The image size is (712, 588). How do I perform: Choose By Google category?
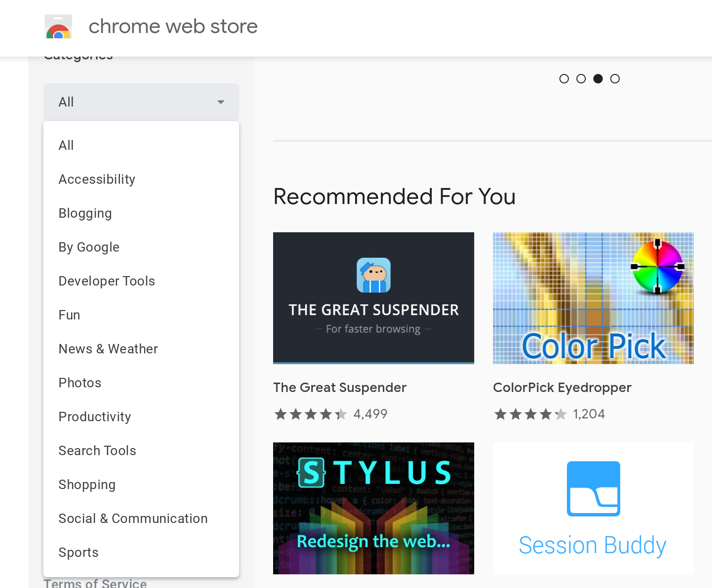click(141, 247)
